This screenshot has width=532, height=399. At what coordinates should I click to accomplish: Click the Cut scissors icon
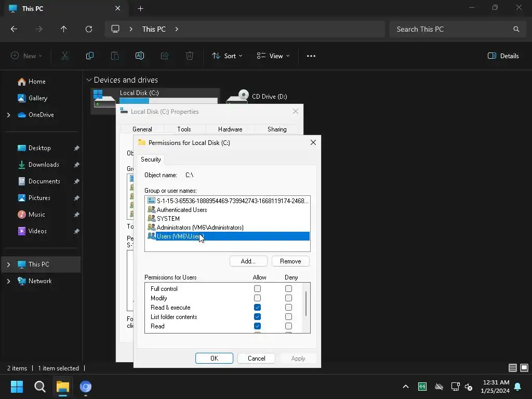coord(64,56)
